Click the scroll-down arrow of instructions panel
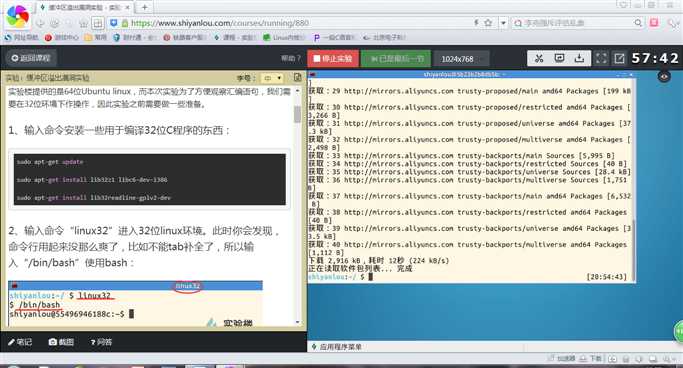This screenshot has width=683, height=368. click(x=298, y=322)
